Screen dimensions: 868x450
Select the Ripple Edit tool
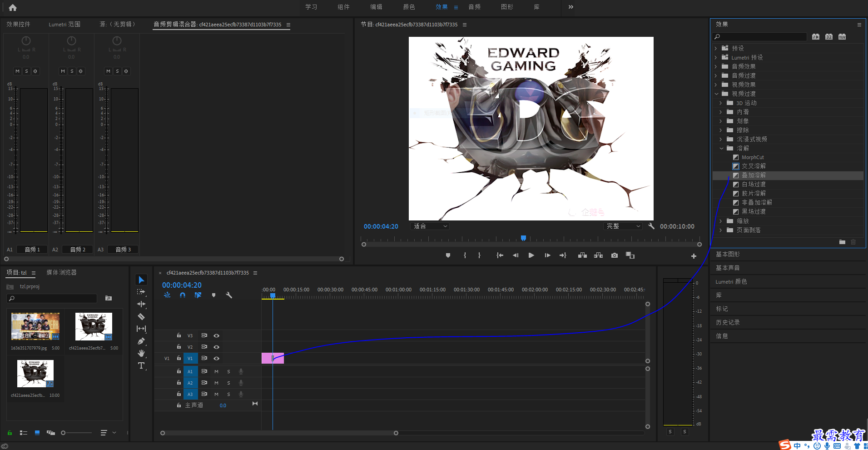(141, 304)
